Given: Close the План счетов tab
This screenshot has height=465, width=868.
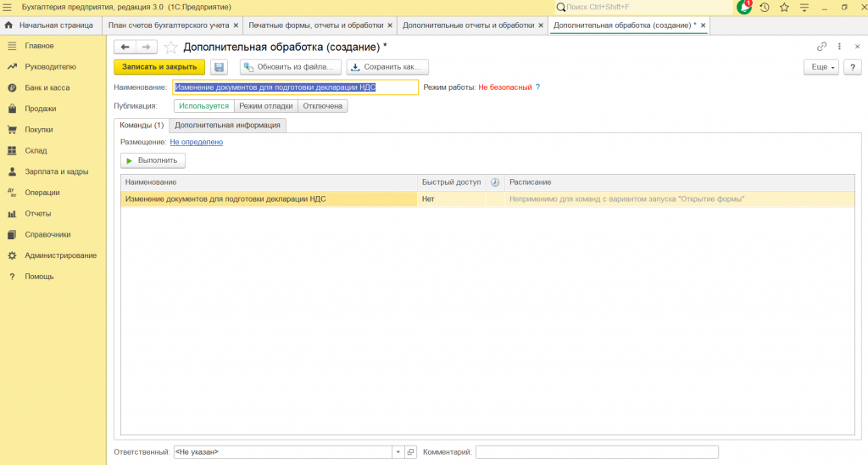Looking at the screenshot, I should (236, 25).
